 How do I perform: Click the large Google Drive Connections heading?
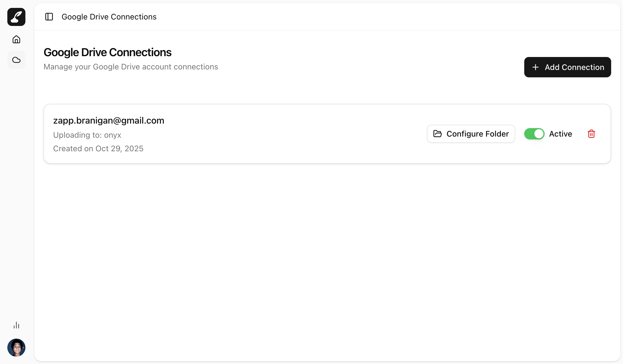point(108,52)
